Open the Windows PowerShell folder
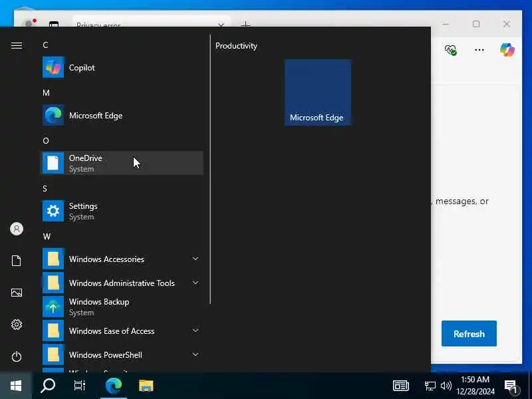 [x=122, y=355]
